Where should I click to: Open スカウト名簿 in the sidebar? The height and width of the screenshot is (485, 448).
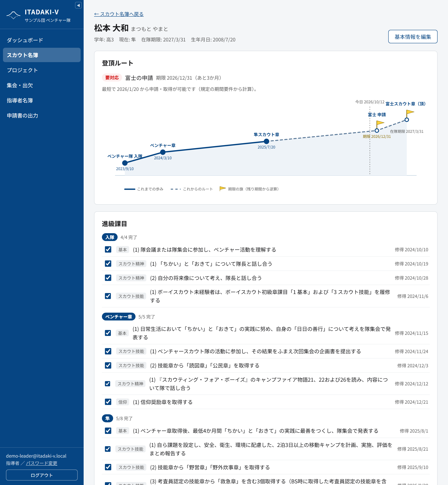pyautogui.click(x=42, y=55)
